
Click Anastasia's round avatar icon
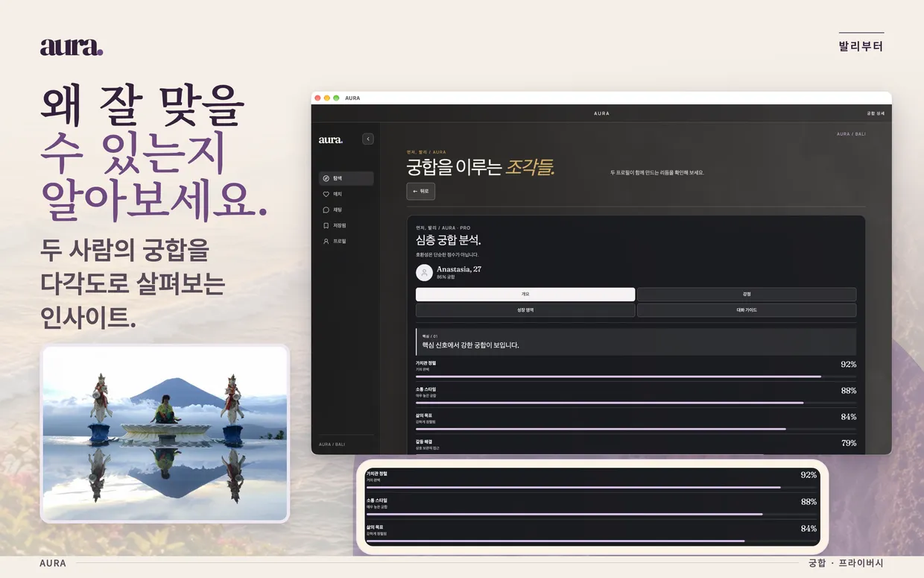tap(424, 273)
